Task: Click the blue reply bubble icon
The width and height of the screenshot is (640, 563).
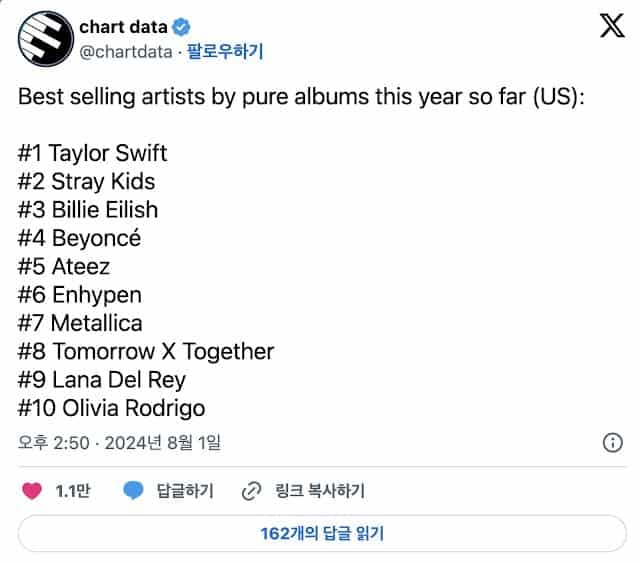Action: pos(134,491)
